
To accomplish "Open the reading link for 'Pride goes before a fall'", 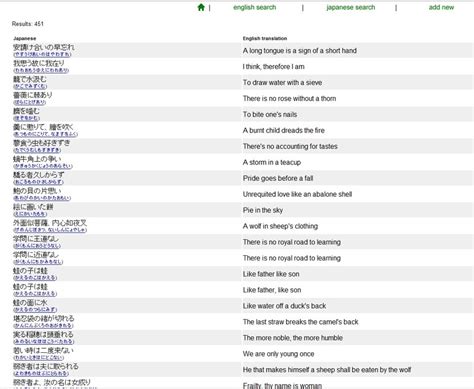I will click(38, 182).
